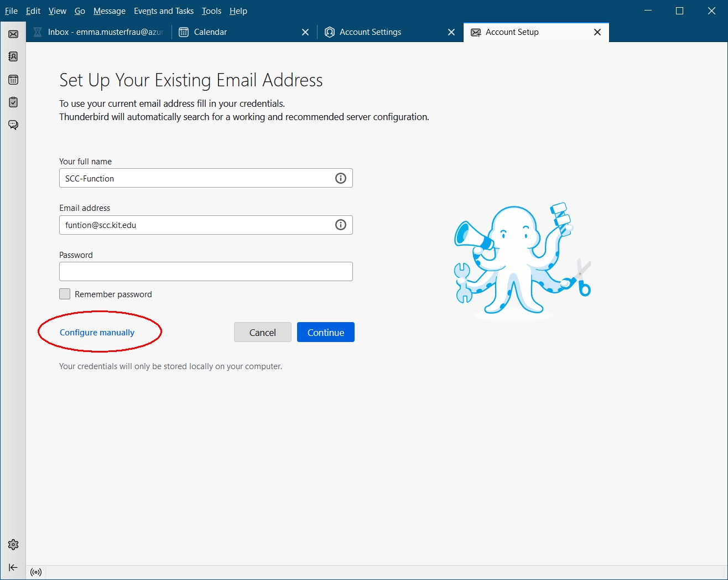
Task: Click the online status indicator icon
Action: tap(36, 572)
